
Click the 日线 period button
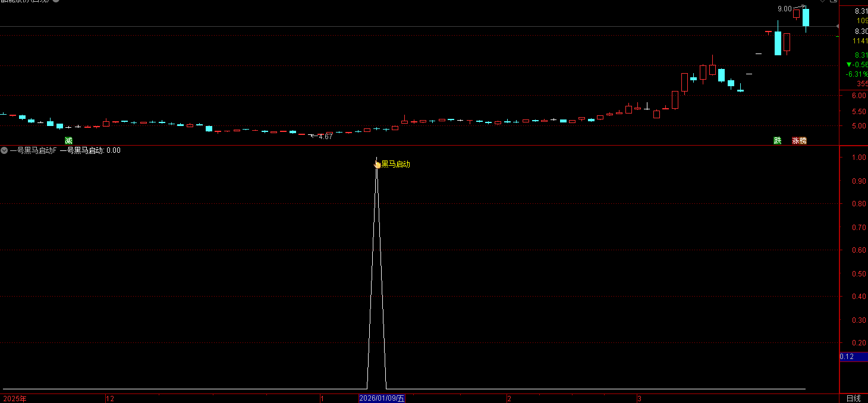pos(853,398)
